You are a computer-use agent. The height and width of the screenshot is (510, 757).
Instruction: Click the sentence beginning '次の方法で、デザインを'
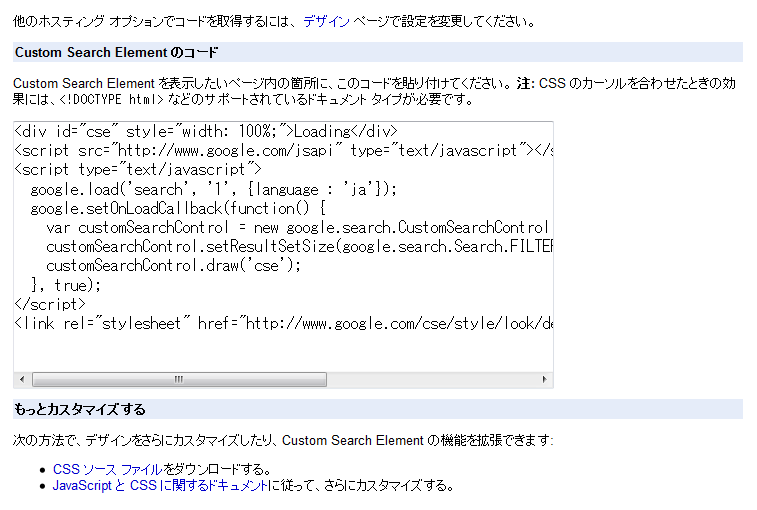(x=283, y=440)
